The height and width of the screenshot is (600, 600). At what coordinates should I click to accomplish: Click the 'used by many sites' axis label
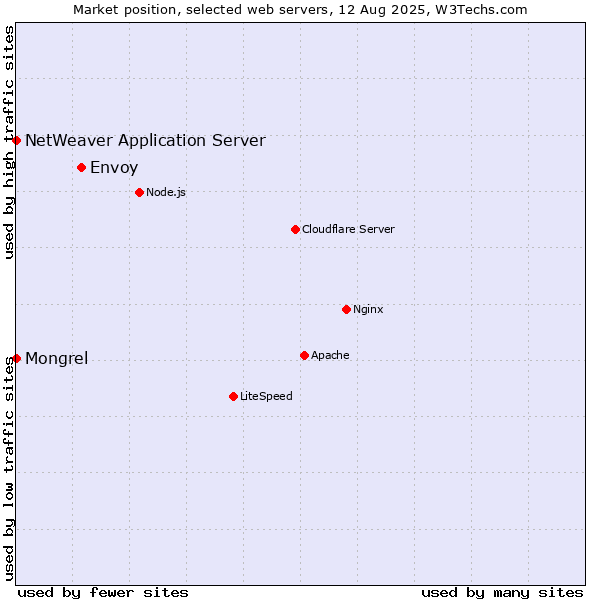(502, 593)
